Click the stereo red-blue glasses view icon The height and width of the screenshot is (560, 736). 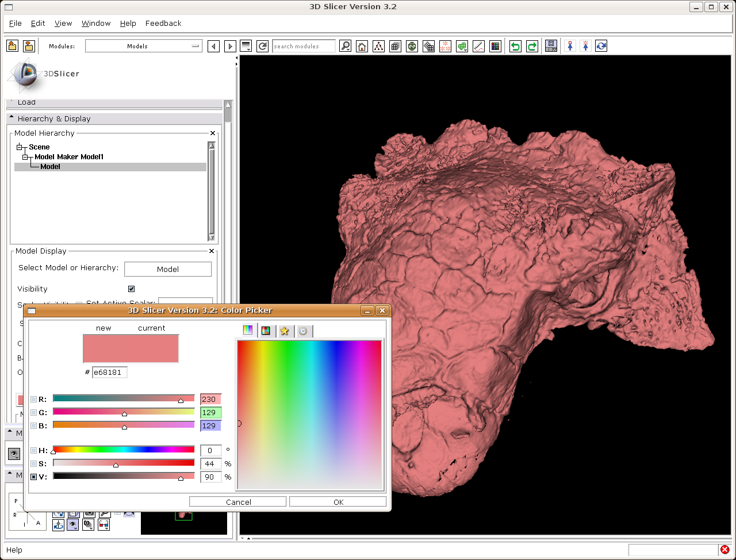[x=103, y=524]
